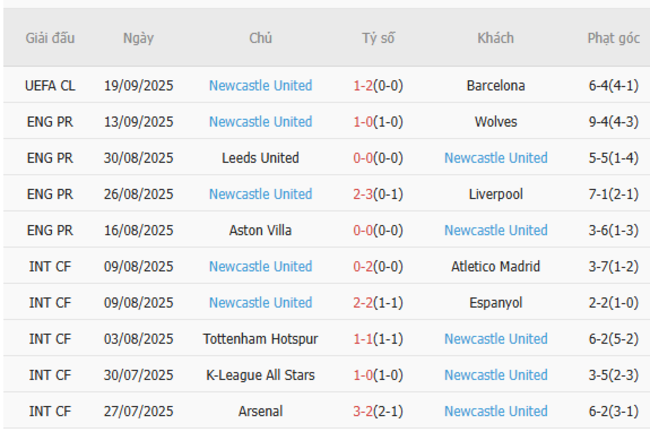Open Newcastle United link in Wolves row

(x=260, y=122)
